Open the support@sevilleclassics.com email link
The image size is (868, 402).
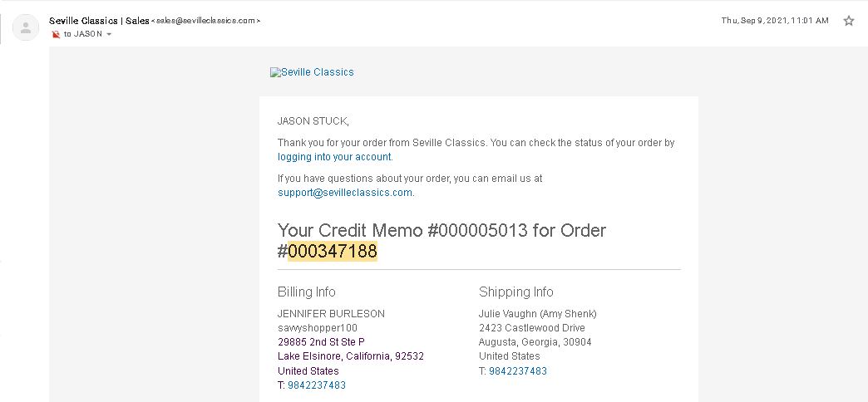[x=345, y=193]
